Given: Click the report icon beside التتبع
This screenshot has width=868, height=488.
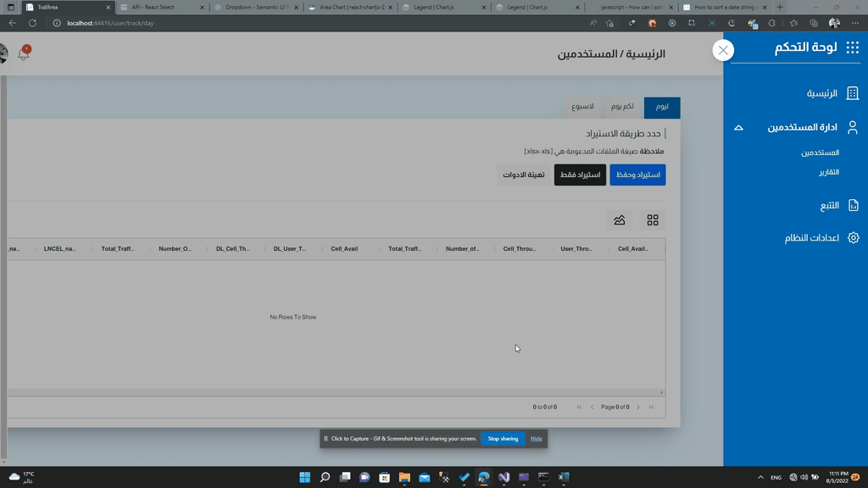Looking at the screenshot, I should pyautogui.click(x=853, y=205).
